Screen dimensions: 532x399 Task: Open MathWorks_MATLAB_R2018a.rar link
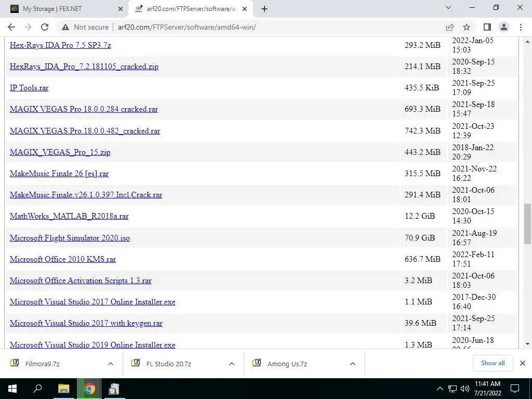point(69,217)
